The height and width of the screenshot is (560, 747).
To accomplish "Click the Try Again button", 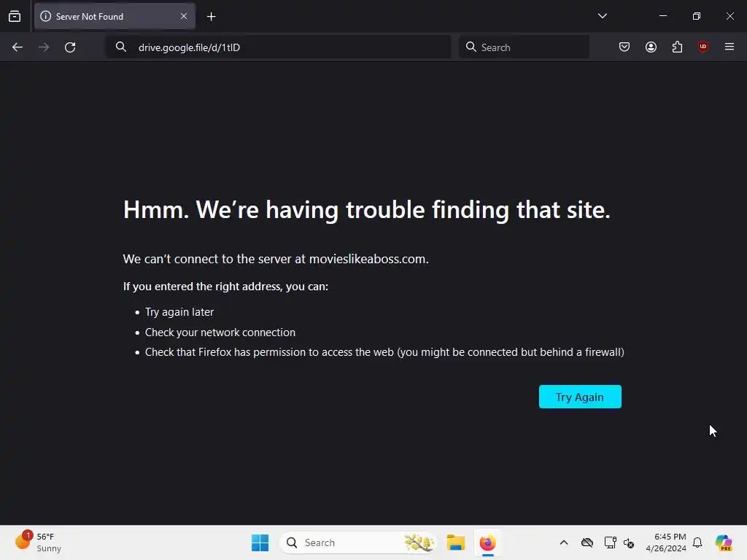I will pyautogui.click(x=580, y=397).
